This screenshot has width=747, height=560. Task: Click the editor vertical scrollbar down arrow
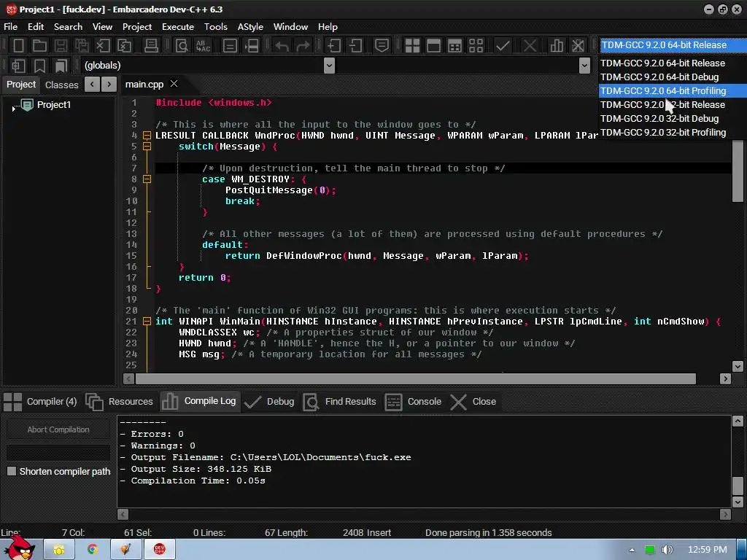(738, 366)
